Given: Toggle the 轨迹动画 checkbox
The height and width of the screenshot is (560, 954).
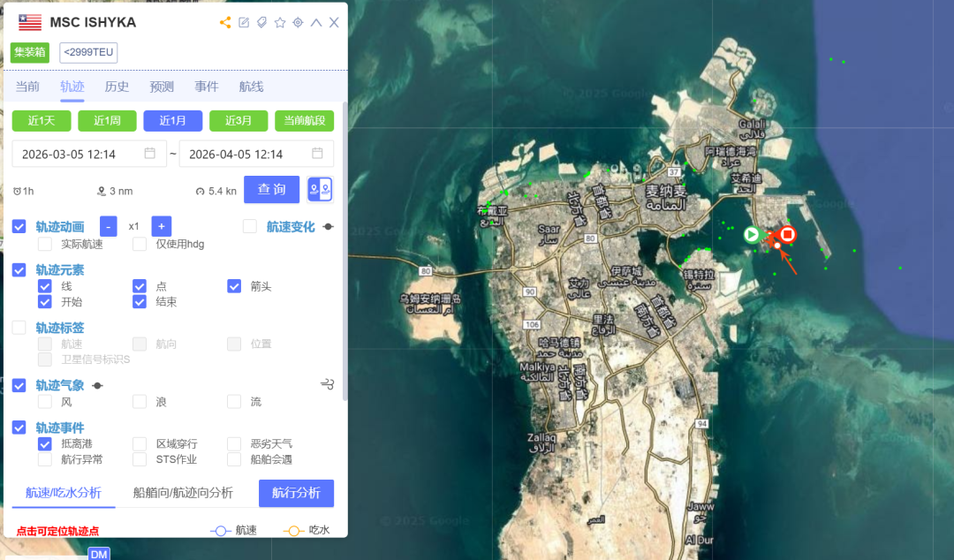Looking at the screenshot, I should click(x=19, y=227).
